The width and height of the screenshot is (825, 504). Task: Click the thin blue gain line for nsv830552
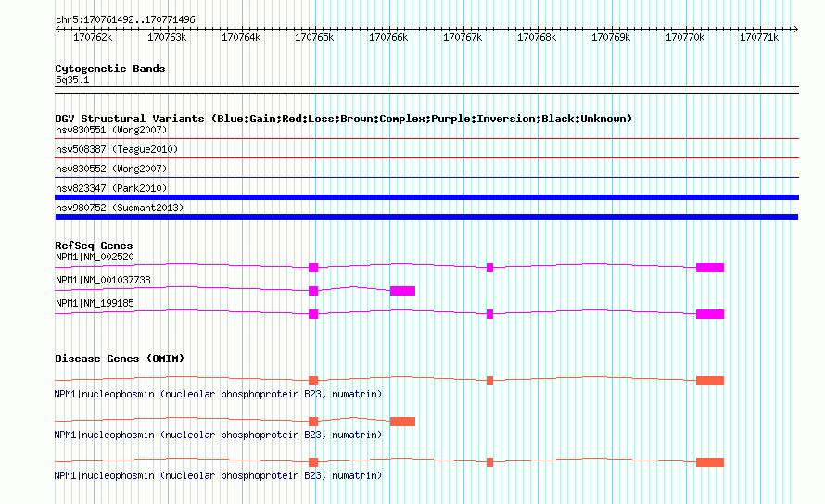tap(426, 177)
